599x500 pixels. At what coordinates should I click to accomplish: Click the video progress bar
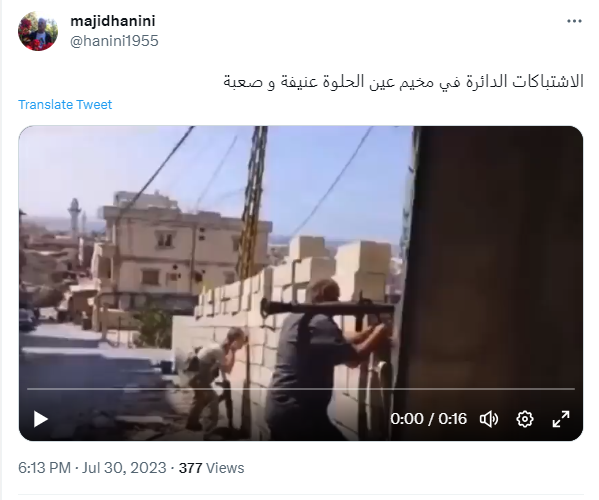[x=301, y=389]
